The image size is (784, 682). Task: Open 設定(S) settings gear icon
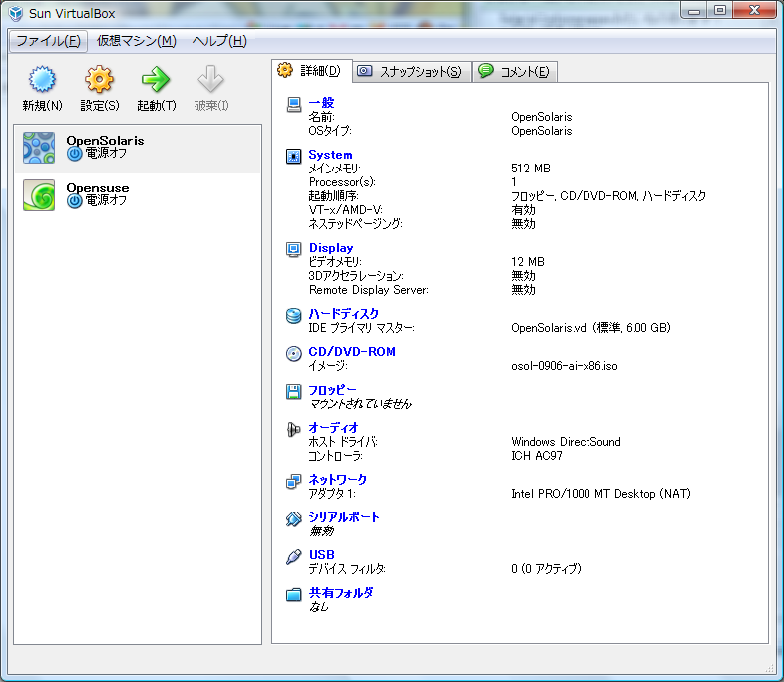click(99, 79)
